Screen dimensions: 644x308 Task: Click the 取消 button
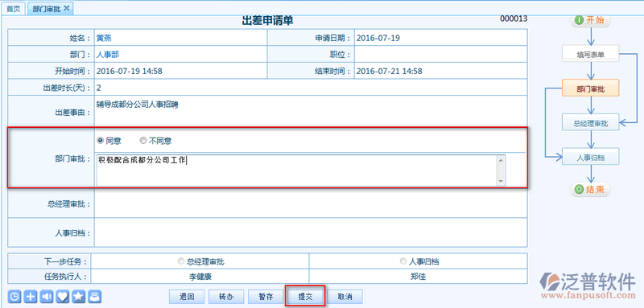345,297
